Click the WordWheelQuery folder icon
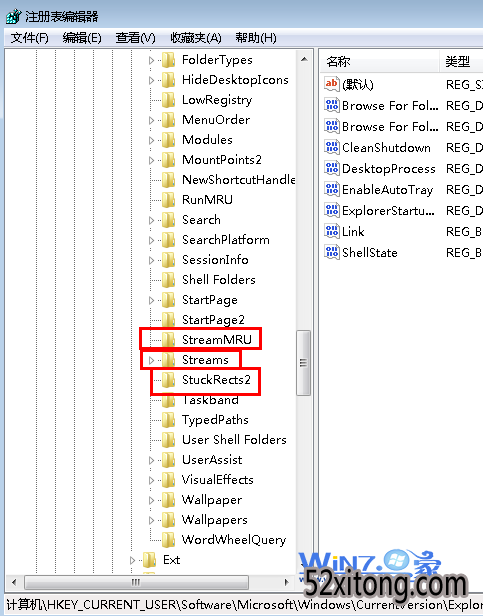The width and height of the screenshot is (483, 616). click(169, 540)
